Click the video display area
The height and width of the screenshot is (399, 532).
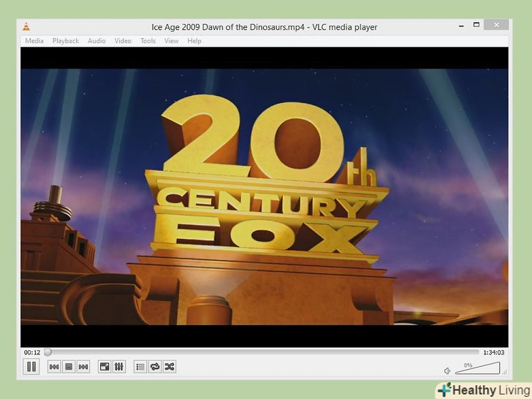tap(265, 197)
